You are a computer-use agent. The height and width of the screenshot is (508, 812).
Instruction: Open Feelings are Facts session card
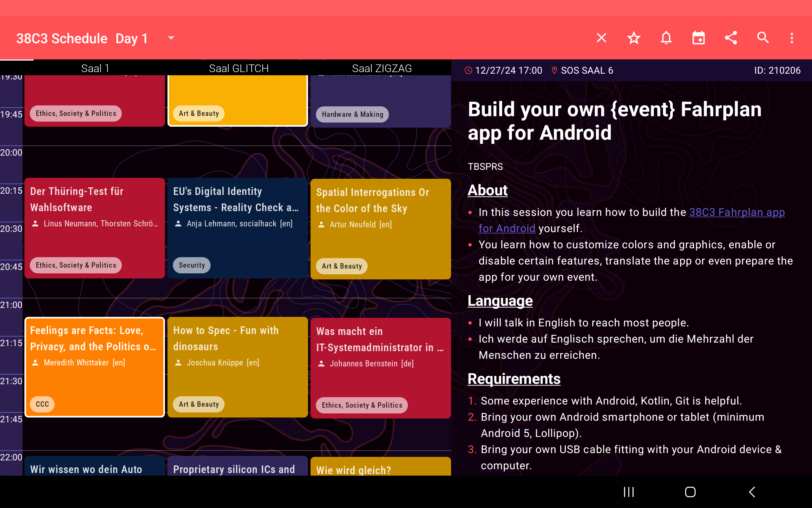click(x=95, y=367)
